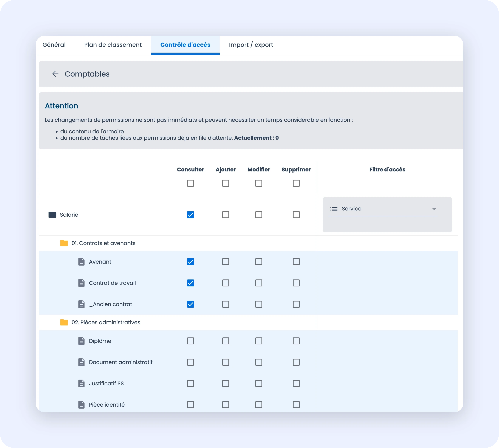Viewport: 499px width, 448px height.
Task: Uncheck Consulter for Avenant
Action: coord(191,262)
